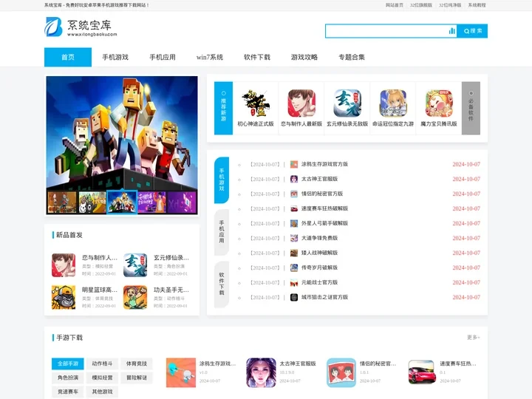The image size is (532, 399).
Task: Open the 手机游戏 navigation menu
Action: (115, 57)
